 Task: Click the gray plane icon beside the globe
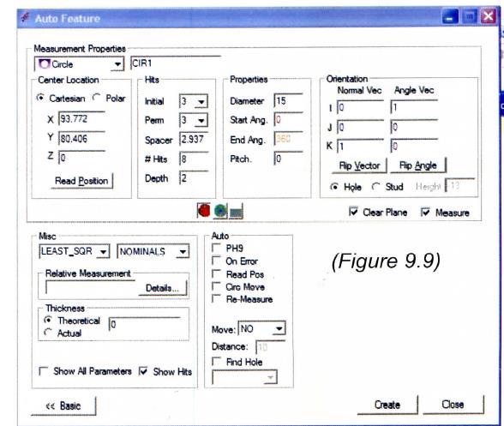[236, 212]
